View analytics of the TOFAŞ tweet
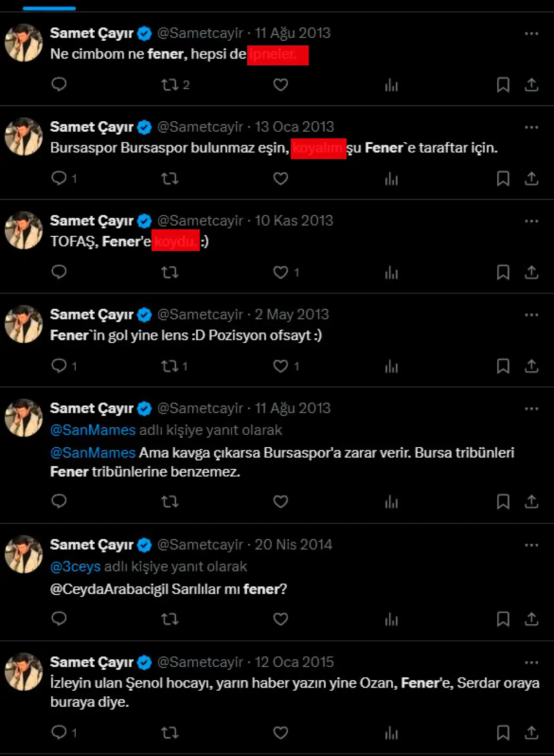 tap(391, 272)
